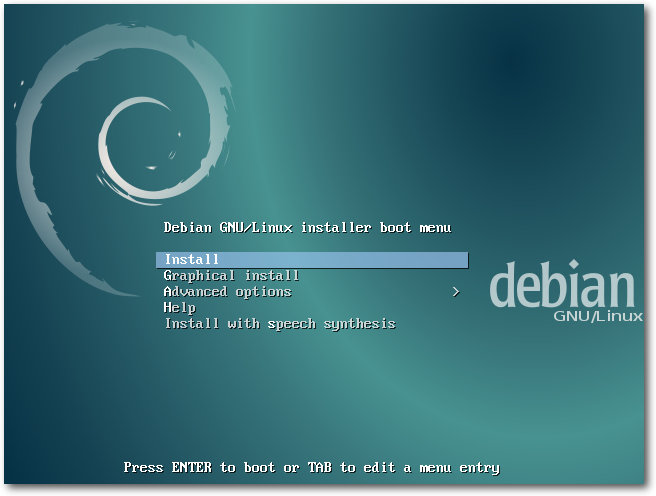Choose Graphical install from boot menu

coord(231,276)
